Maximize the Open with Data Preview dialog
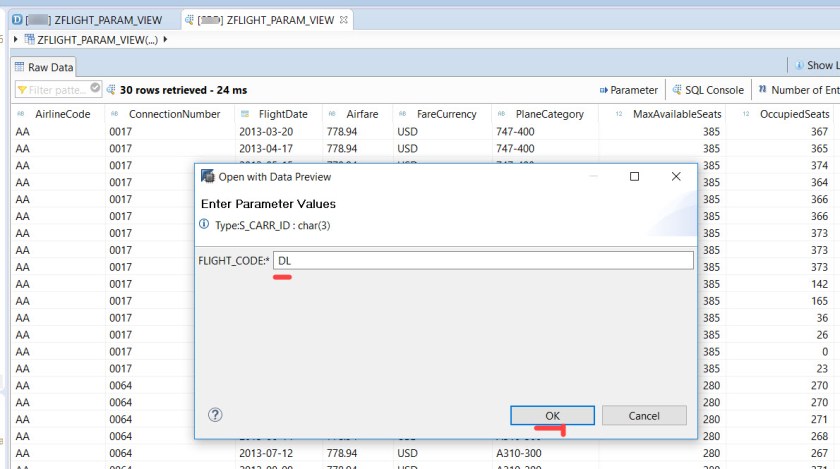This screenshot has height=469, width=840. pos(634,176)
